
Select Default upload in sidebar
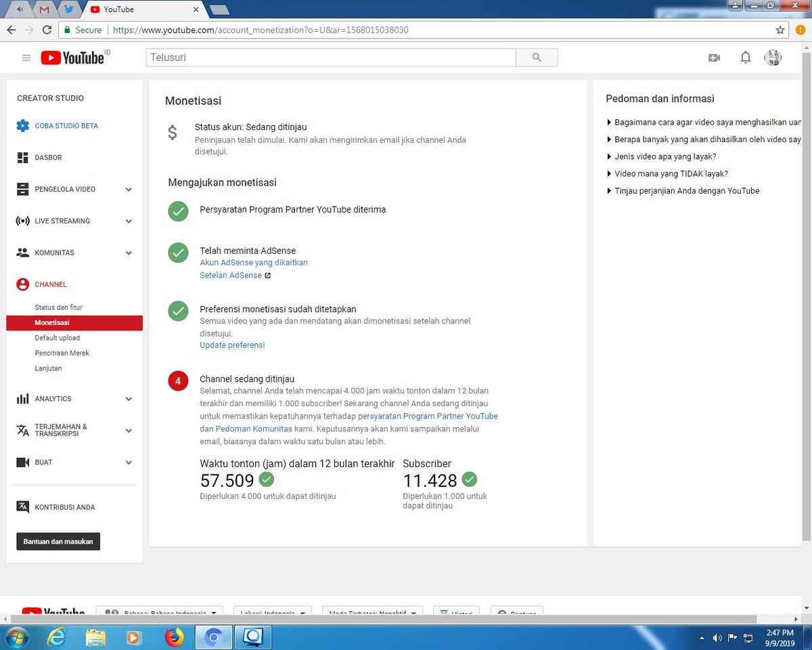(x=58, y=338)
